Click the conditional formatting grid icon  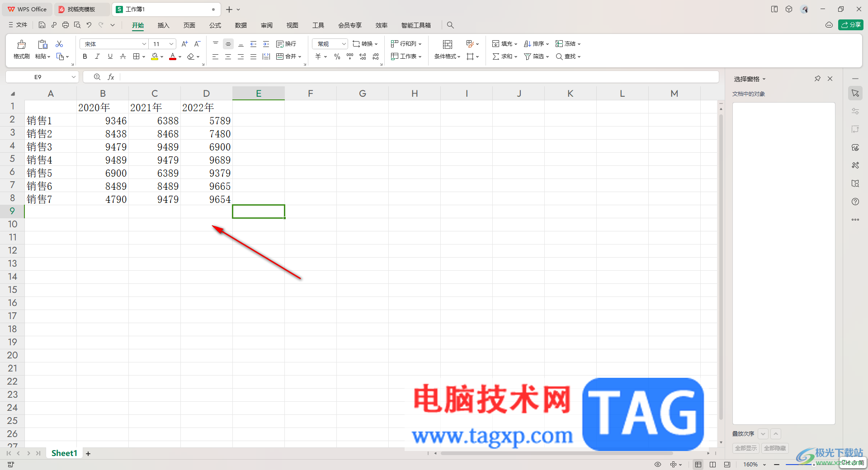click(x=448, y=44)
